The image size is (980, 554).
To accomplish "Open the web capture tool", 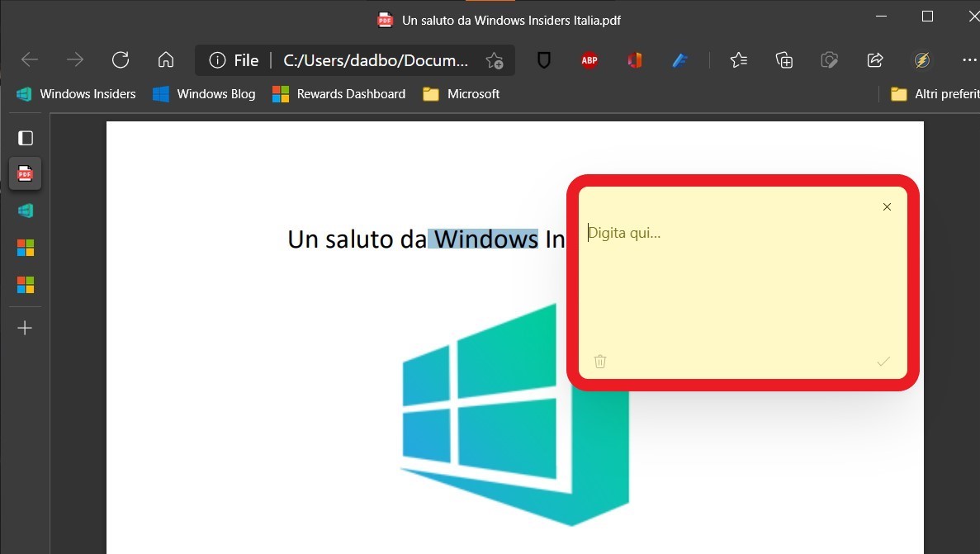I will click(x=830, y=60).
